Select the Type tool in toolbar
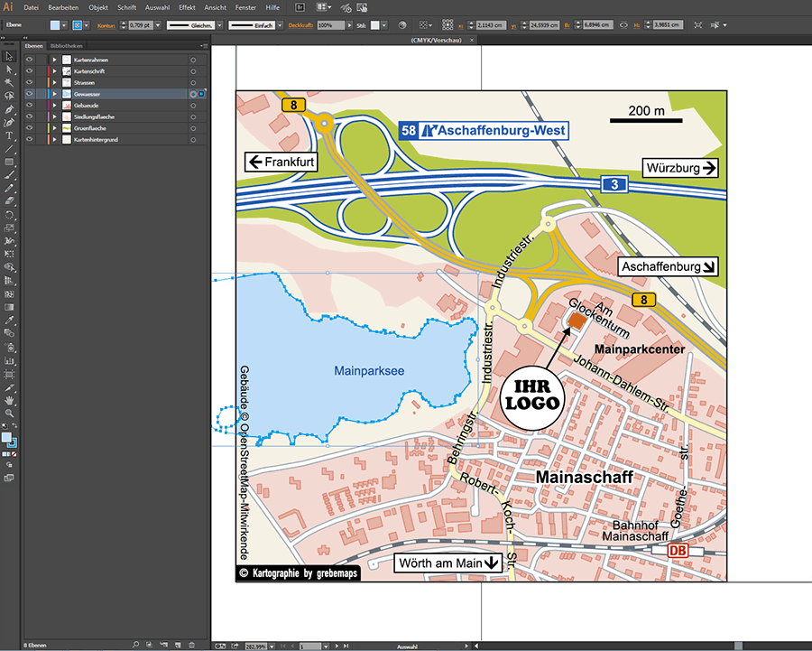812x651 pixels. point(9,135)
